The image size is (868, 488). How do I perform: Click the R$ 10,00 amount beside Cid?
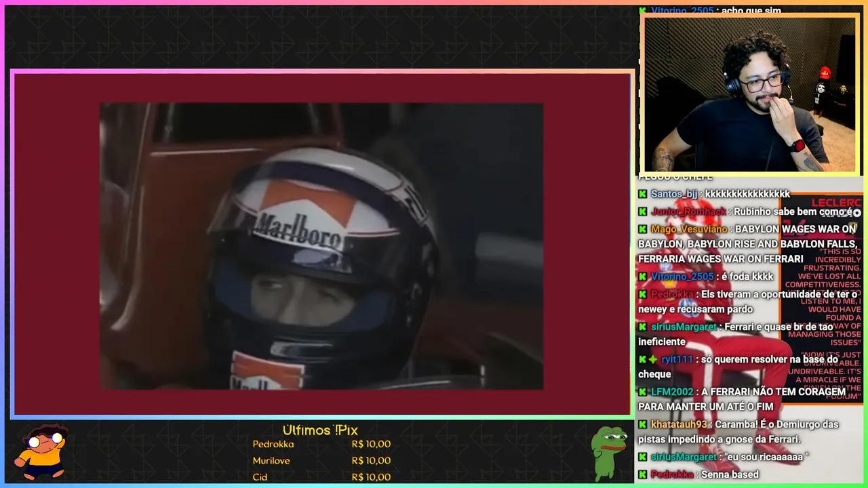click(371, 477)
